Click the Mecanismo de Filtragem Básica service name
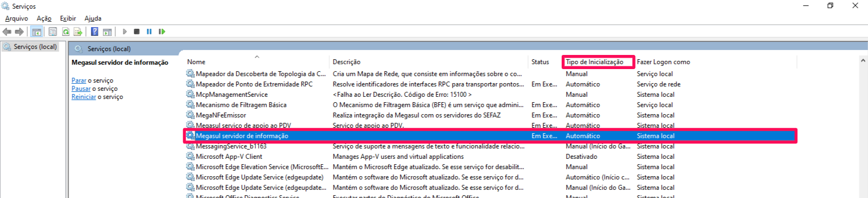Viewport: 868px width, 198px height. point(241,105)
